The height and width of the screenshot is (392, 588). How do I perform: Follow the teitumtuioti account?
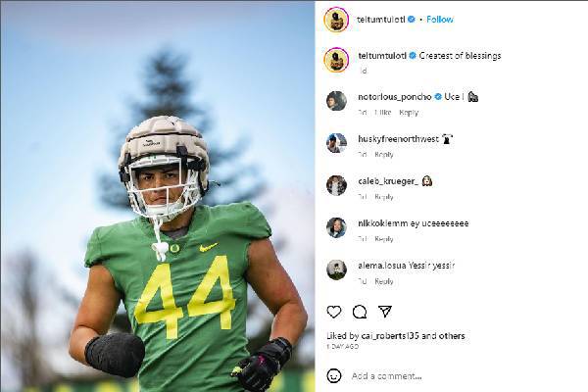[x=440, y=19]
